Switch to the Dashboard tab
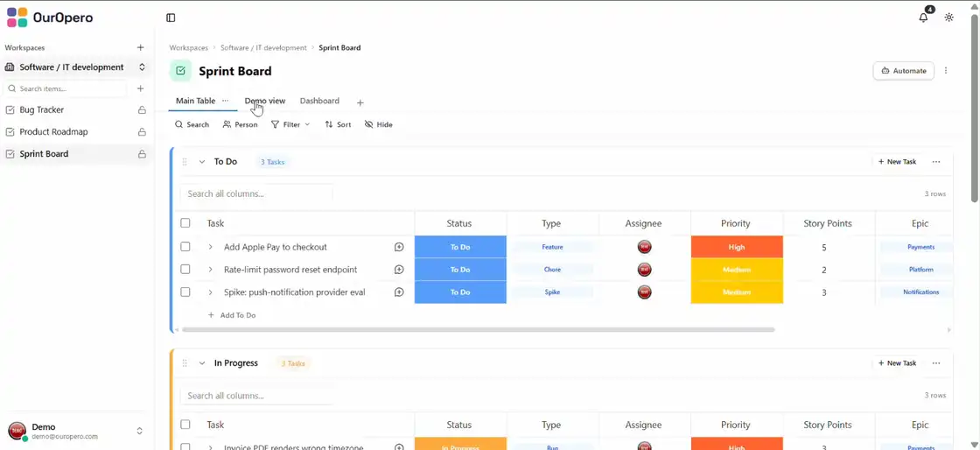Screen dimensions: 980x450 (x=319, y=101)
